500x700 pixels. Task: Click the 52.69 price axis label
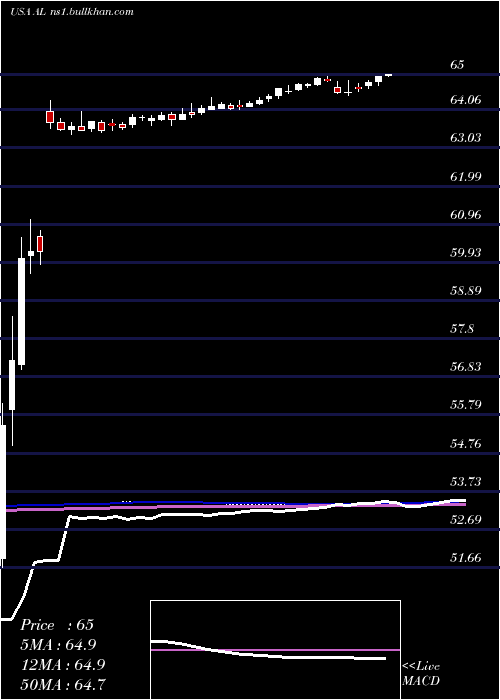(466, 520)
